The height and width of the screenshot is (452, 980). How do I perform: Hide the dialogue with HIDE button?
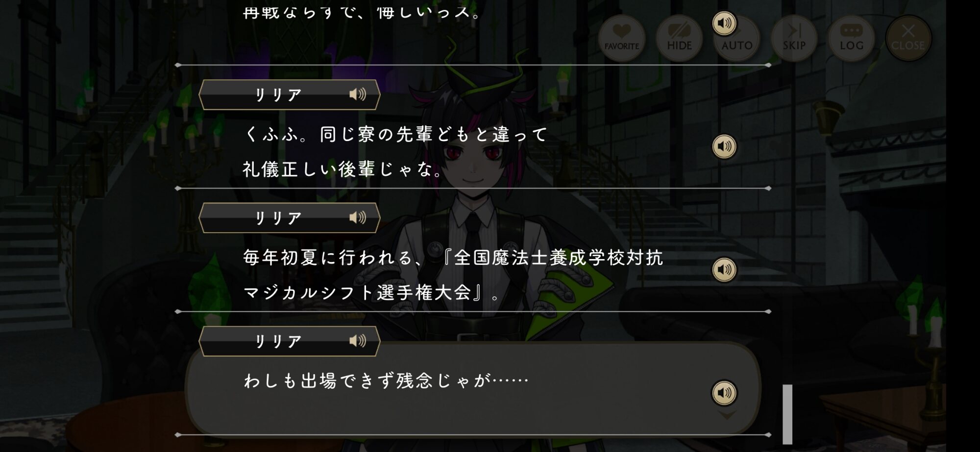pos(679,38)
